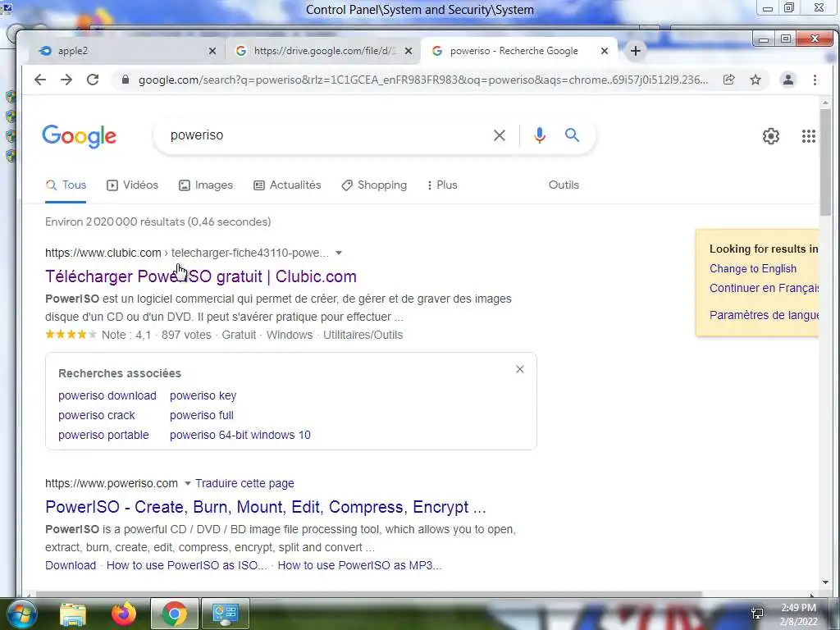Open Télécharger PowerISO gratuit Clubic result
This screenshot has width=840, height=630.
tap(201, 276)
